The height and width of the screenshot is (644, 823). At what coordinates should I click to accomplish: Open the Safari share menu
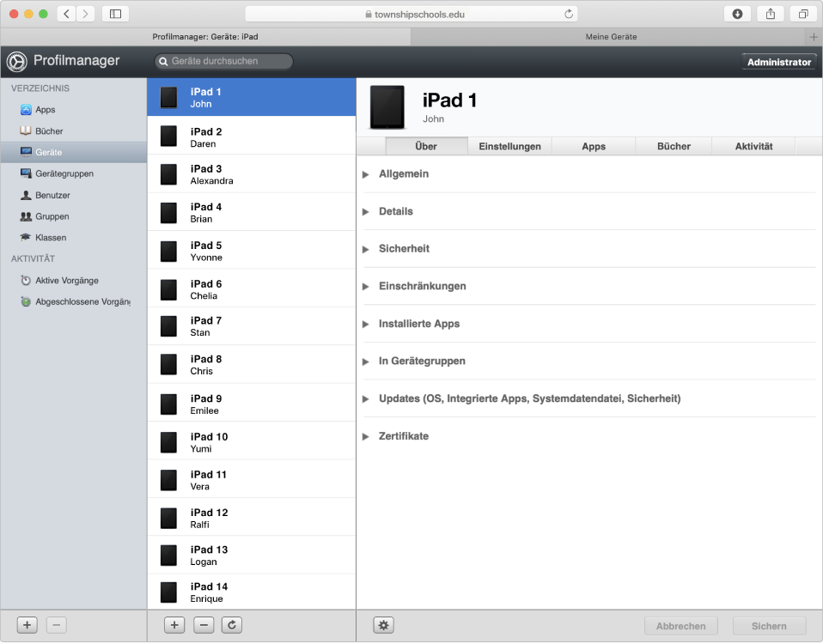771,14
